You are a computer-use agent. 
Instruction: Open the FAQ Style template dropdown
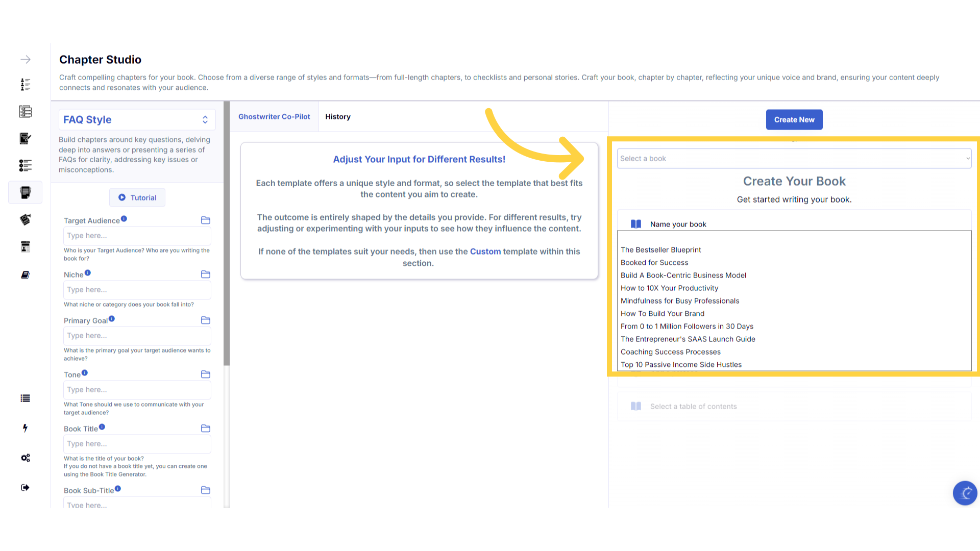[137, 119]
